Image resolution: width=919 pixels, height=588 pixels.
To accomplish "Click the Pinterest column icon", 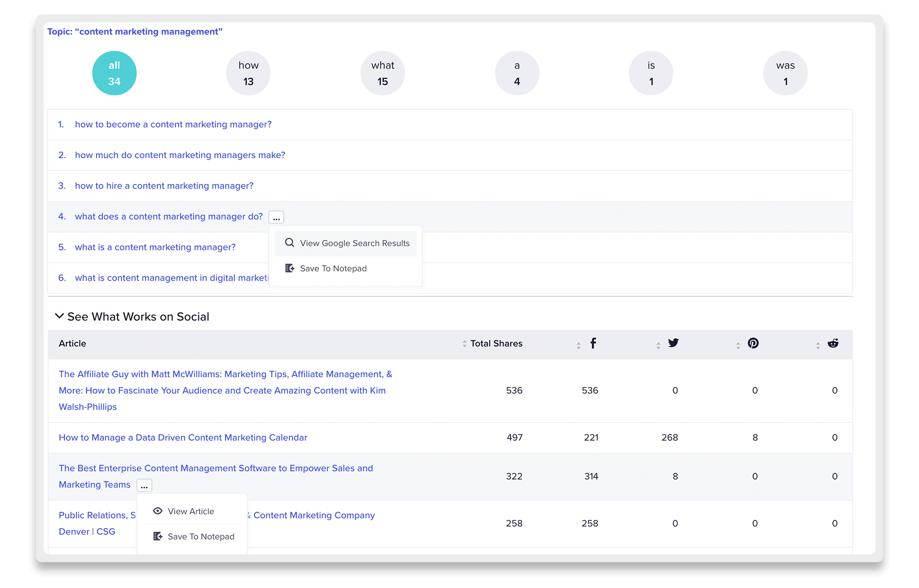I will 753,343.
